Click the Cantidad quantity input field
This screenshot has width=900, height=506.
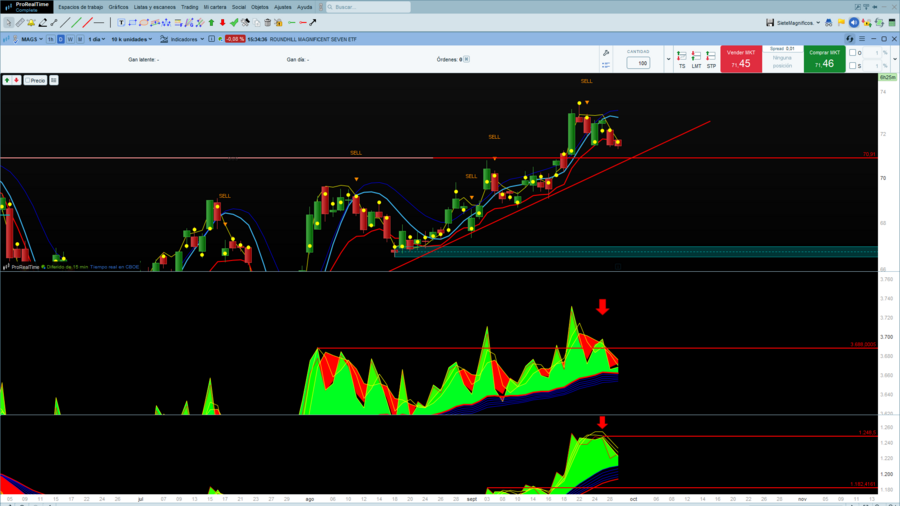(x=638, y=63)
